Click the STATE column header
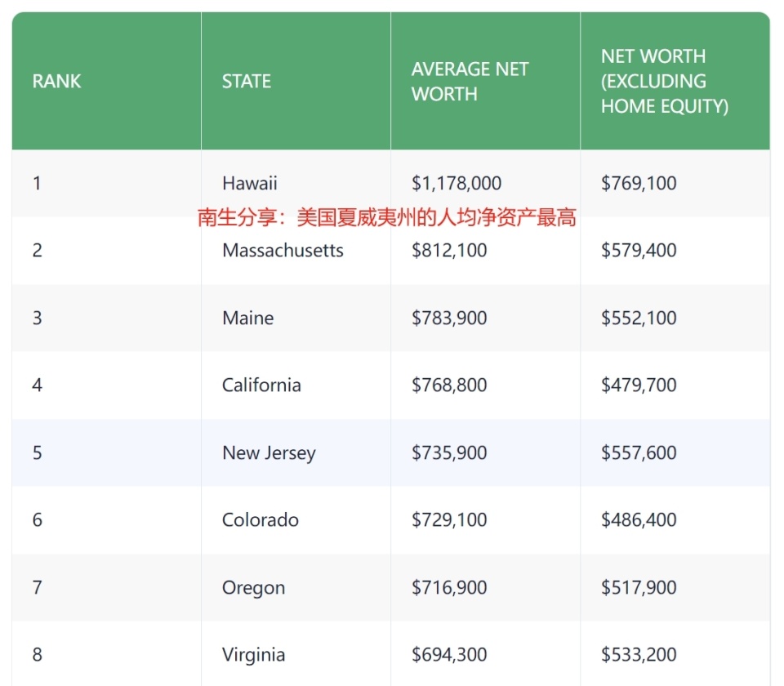 pyautogui.click(x=247, y=82)
